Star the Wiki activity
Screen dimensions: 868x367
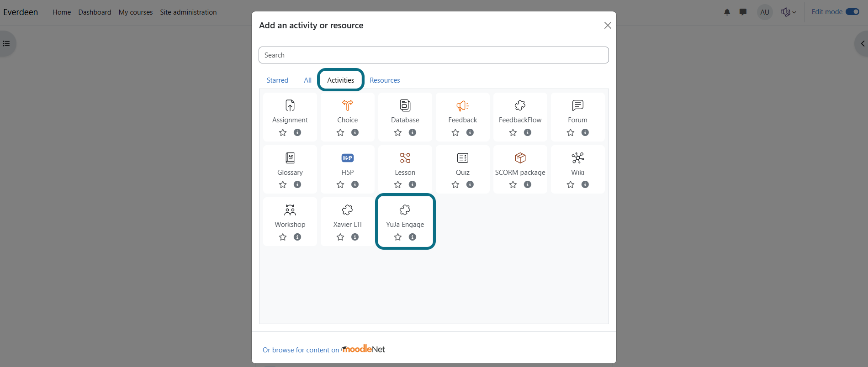(571, 184)
